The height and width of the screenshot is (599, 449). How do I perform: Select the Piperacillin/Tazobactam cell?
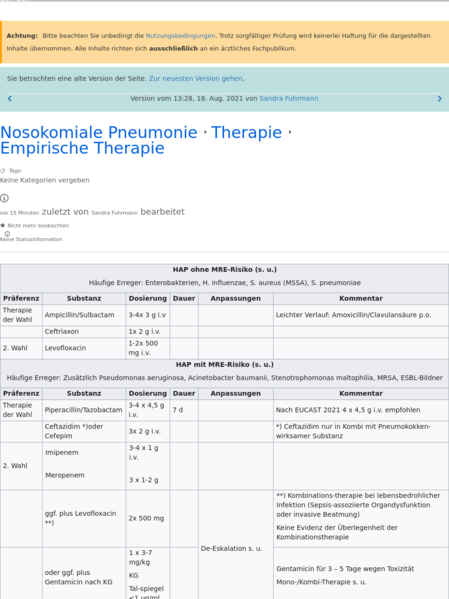coord(84,410)
